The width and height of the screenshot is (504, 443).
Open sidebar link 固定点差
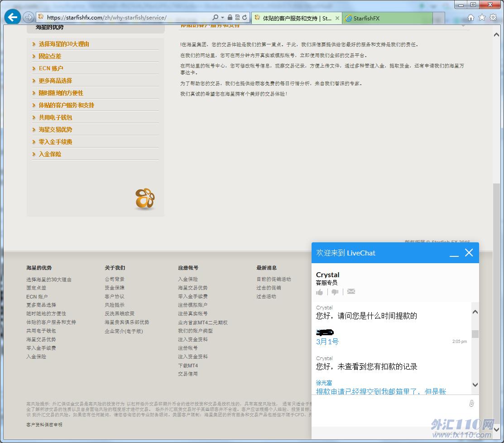[x=50, y=56]
